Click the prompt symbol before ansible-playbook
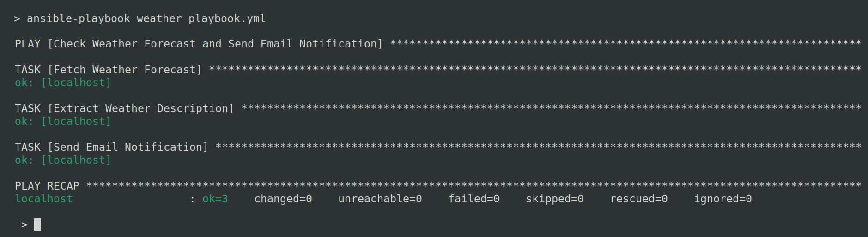 17,18
